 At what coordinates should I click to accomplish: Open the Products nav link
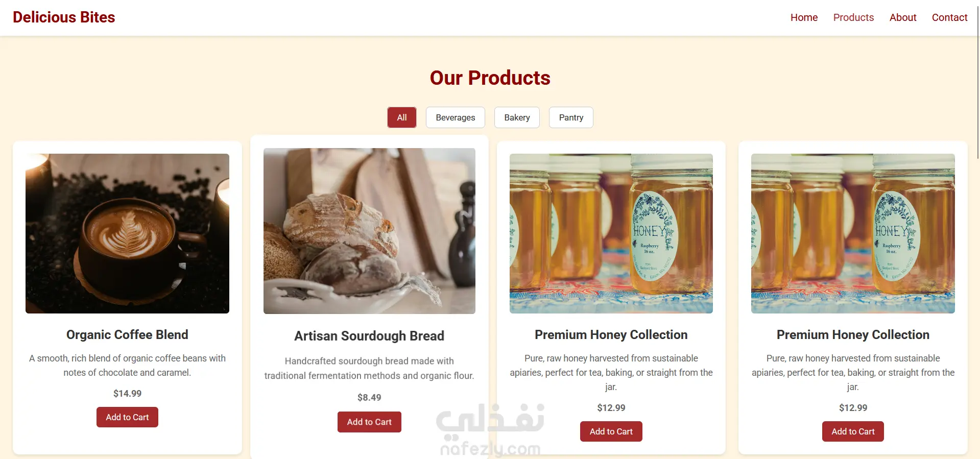pyautogui.click(x=853, y=17)
